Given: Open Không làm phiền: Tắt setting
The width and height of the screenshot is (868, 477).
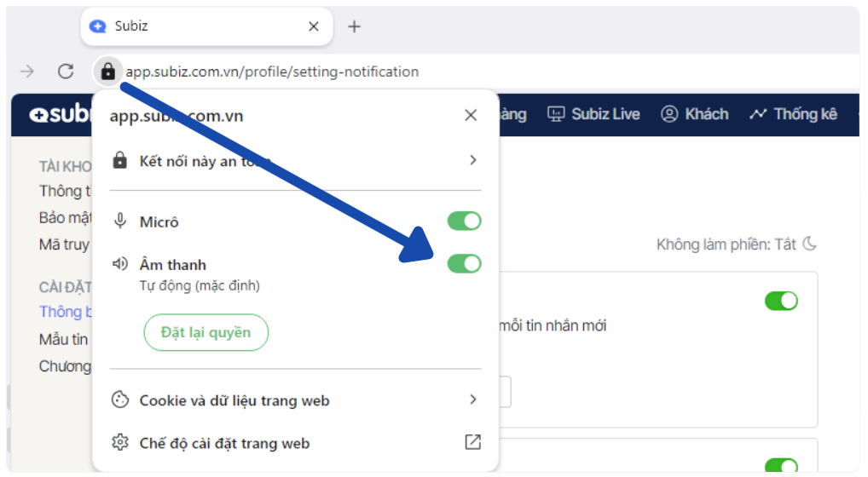Looking at the screenshot, I should [x=726, y=244].
